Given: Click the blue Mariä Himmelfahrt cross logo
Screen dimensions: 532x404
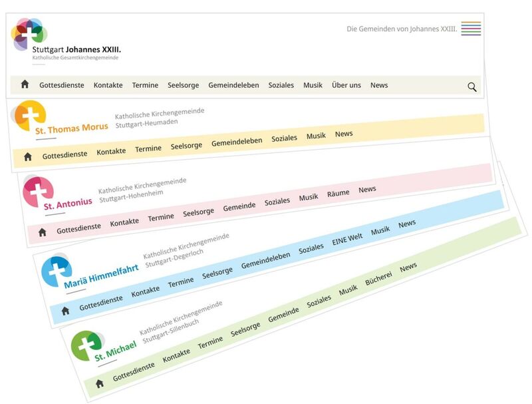Looking at the screenshot, I should (56, 271).
